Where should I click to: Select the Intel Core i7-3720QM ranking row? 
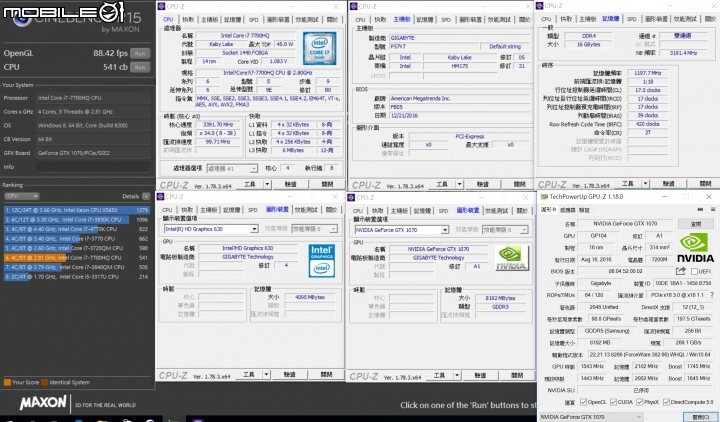point(77,248)
